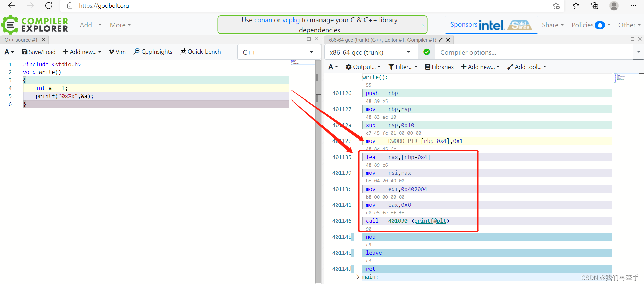
Task: Open editor font size A menu
Action: click(9, 52)
